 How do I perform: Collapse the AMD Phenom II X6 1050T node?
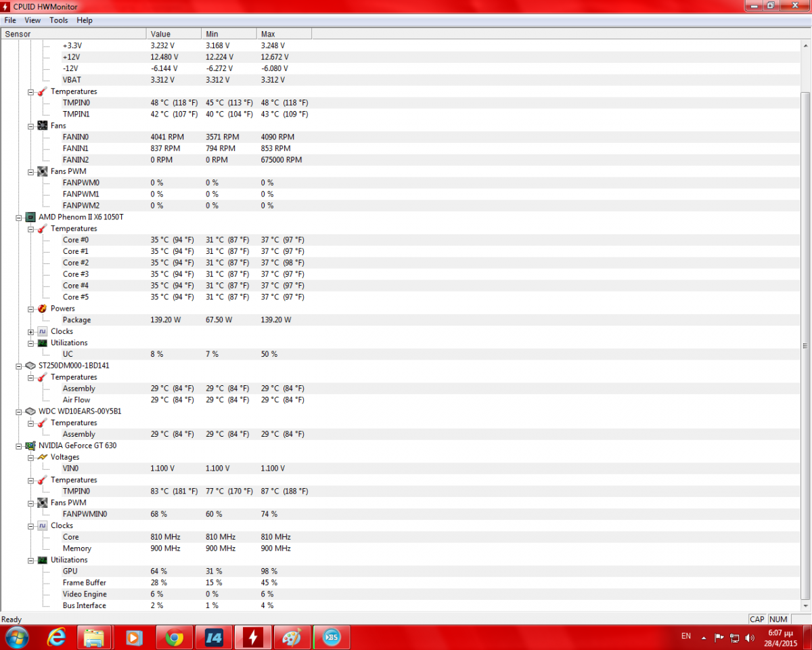click(x=19, y=217)
